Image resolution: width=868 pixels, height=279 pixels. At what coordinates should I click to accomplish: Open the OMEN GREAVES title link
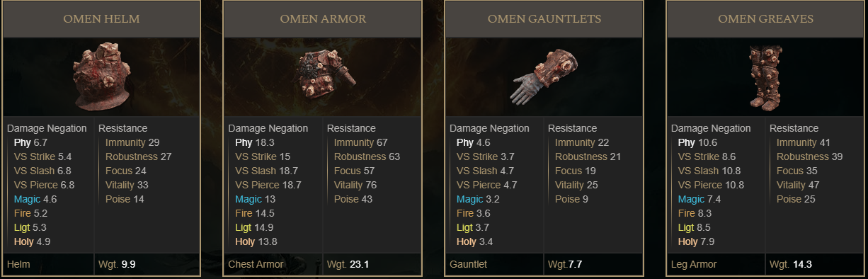tap(765, 19)
